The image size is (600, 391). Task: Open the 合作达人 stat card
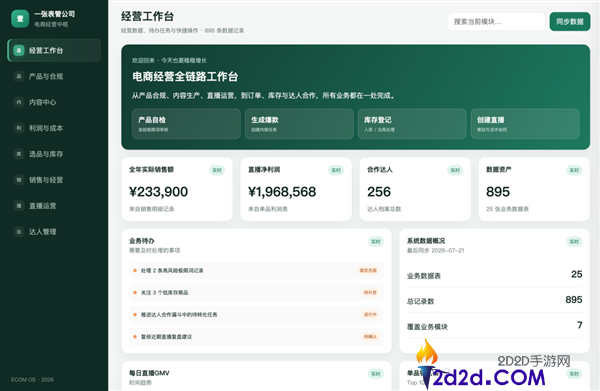pos(415,189)
